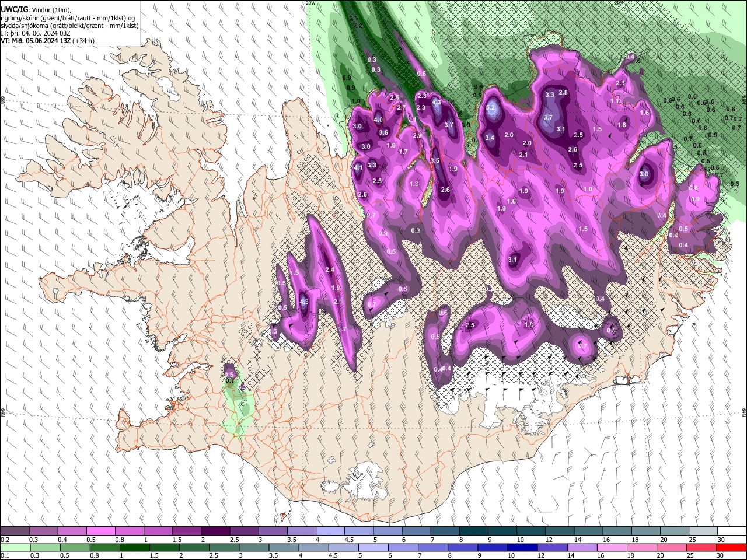
Task: Click the '2.8' precipitation value on the map
Action: [x=563, y=92]
